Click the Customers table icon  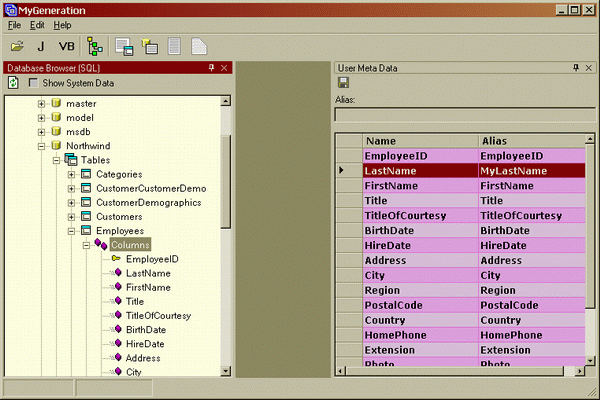click(x=86, y=217)
